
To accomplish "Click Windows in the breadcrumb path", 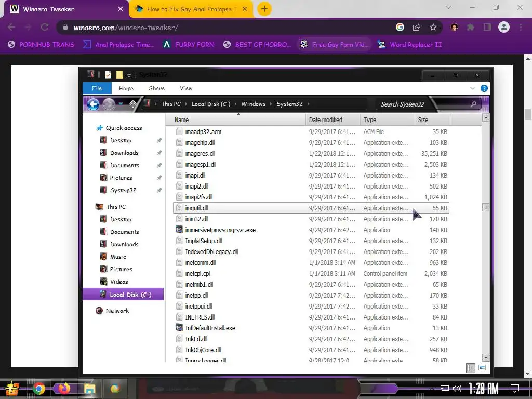I will (253, 104).
